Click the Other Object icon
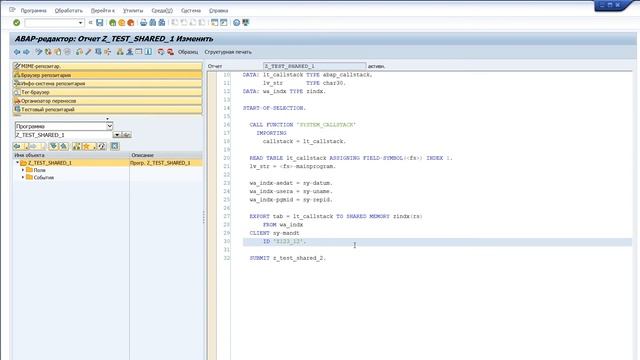This screenshot has width=640, height=360. click(x=58, y=52)
